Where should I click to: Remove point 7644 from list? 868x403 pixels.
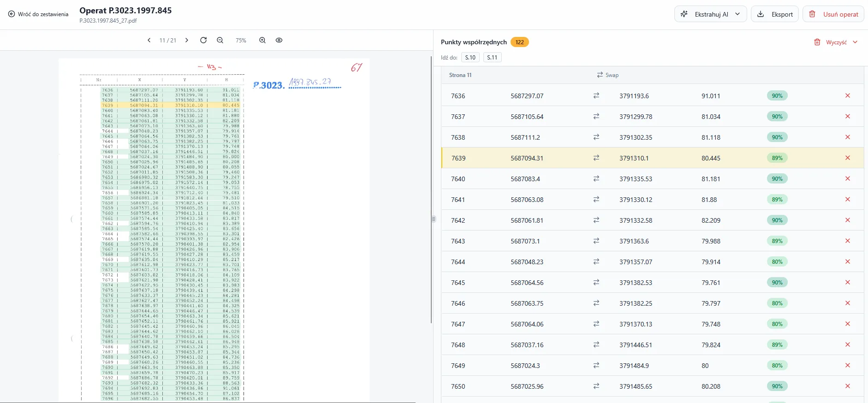[x=848, y=261]
